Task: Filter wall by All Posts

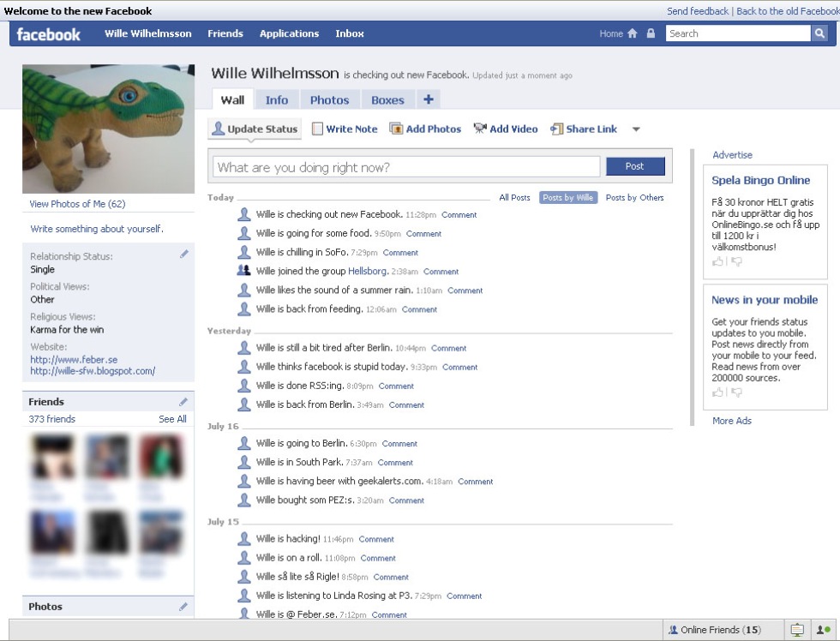Action: coord(514,198)
